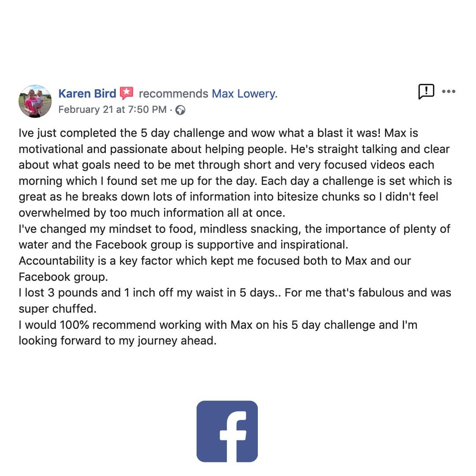Click the line starting "motivational and passionate"
This screenshot has width=476, height=476.
[x=234, y=149]
